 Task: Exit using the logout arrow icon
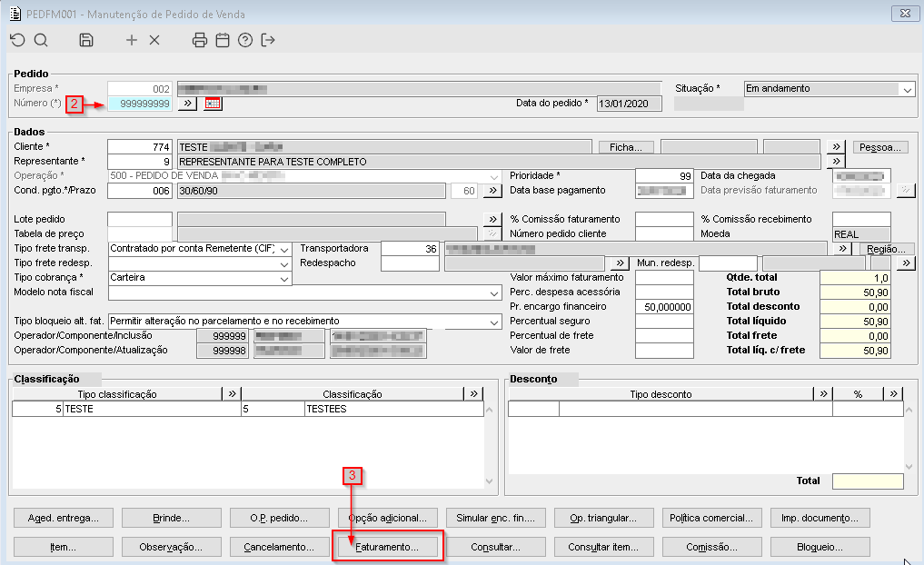click(268, 40)
